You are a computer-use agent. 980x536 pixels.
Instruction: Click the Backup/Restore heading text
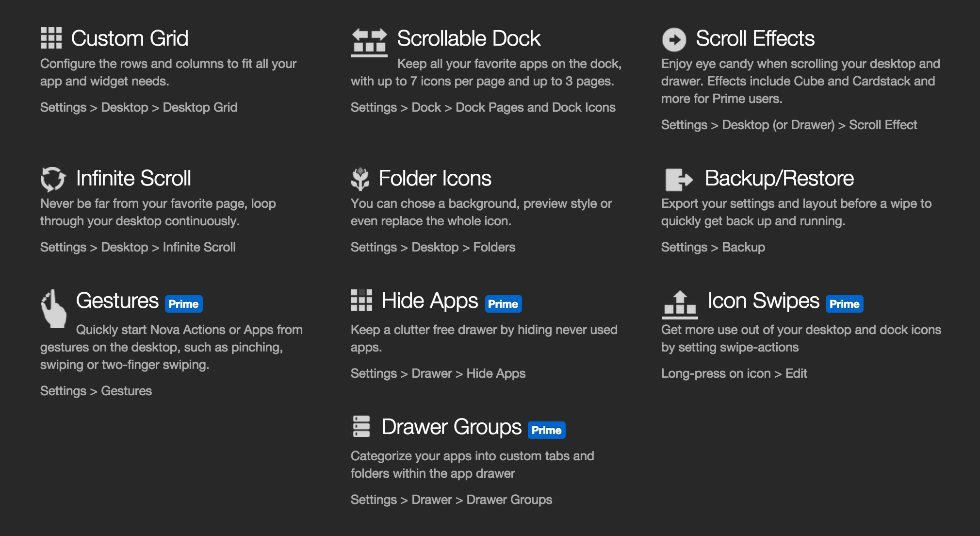pos(779,179)
